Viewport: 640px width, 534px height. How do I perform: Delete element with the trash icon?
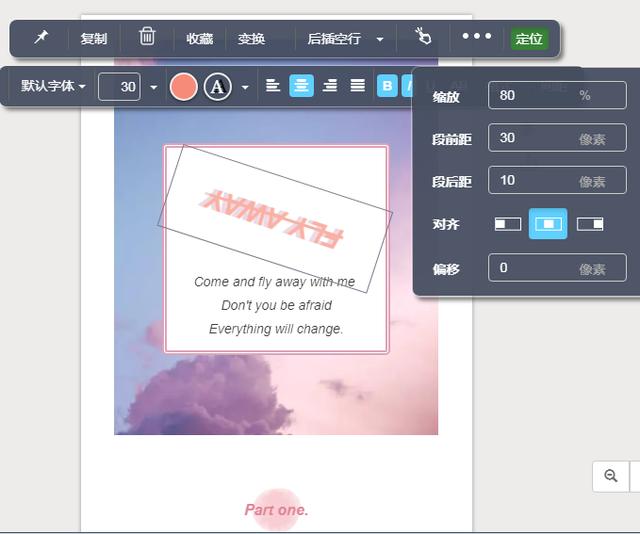tap(147, 37)
